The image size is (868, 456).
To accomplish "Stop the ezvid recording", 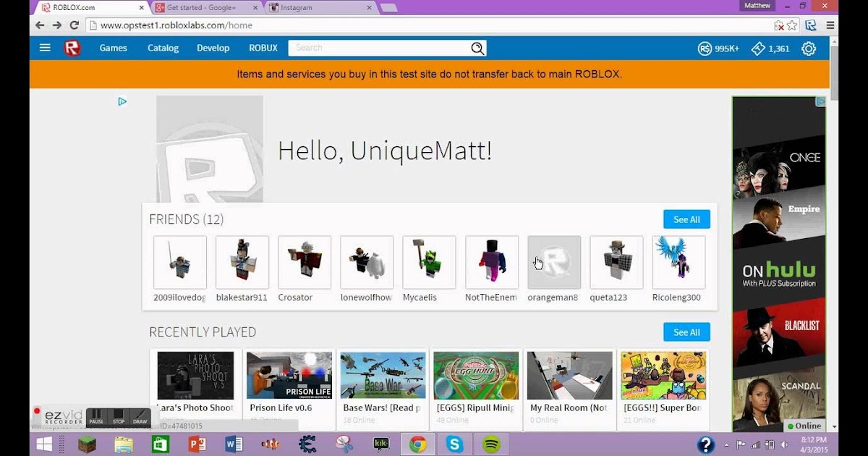I will click(119, 417).
